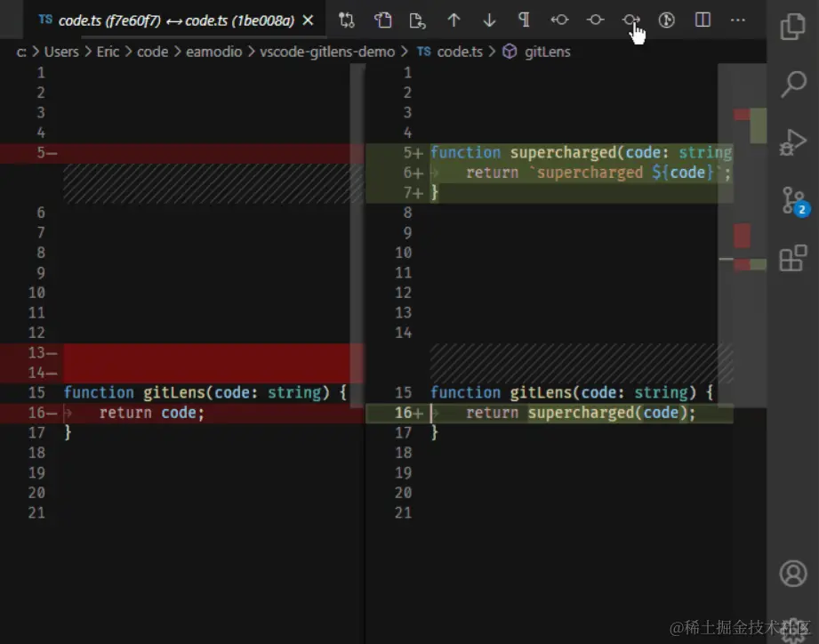Open the Extensions view
819x644 pixels.
click(x=792, y=259)
